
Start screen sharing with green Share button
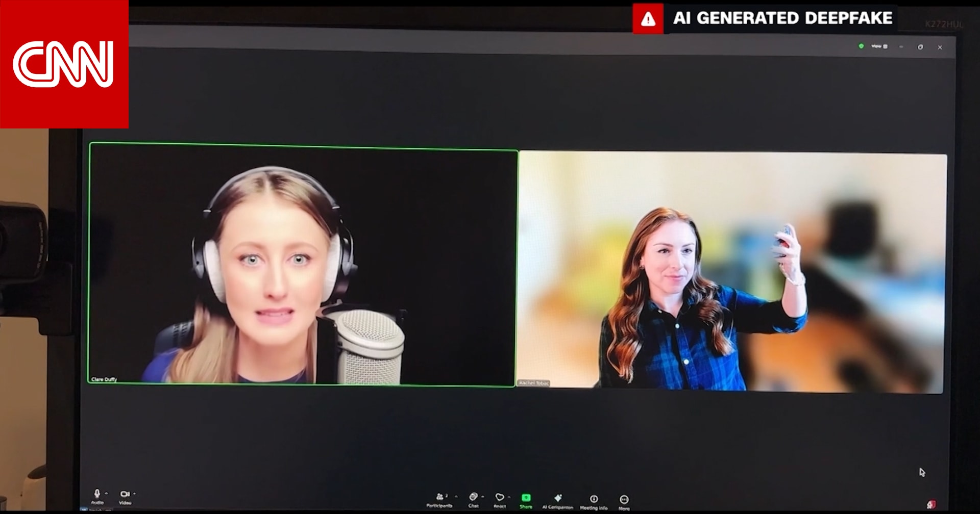click(x=526, y=498)
